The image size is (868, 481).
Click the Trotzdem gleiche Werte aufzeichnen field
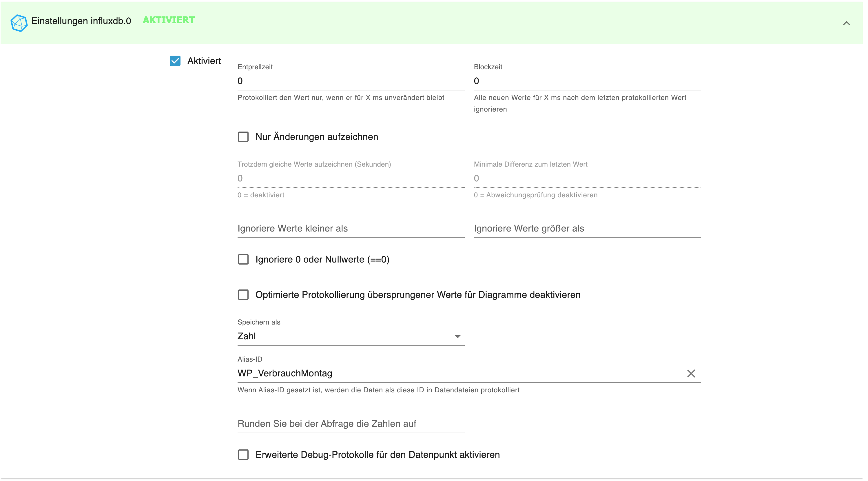[351, 178]
